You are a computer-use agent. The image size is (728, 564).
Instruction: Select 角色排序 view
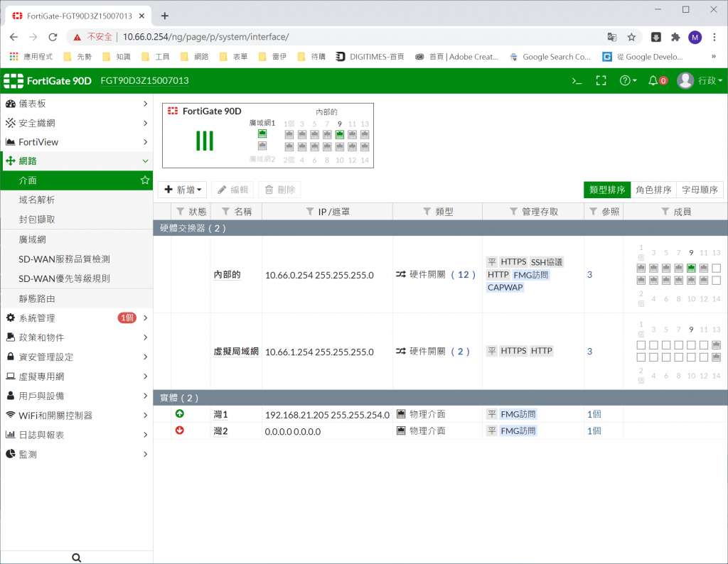coord(653,190)
